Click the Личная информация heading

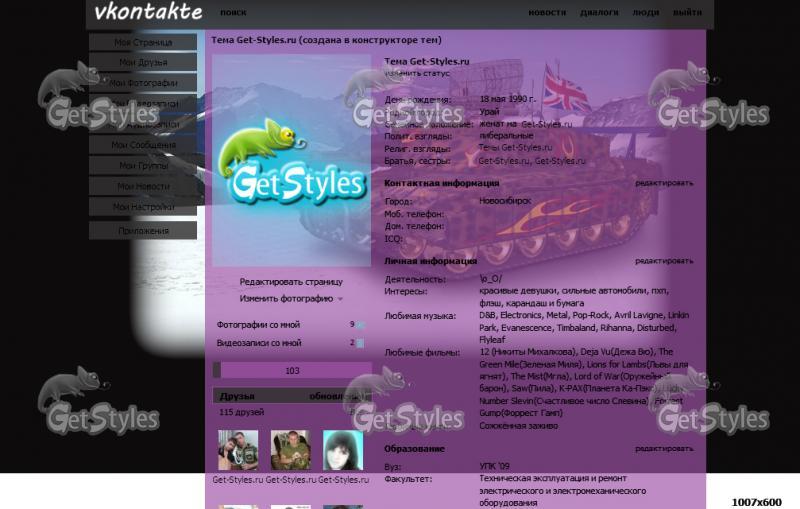point(430,261)
